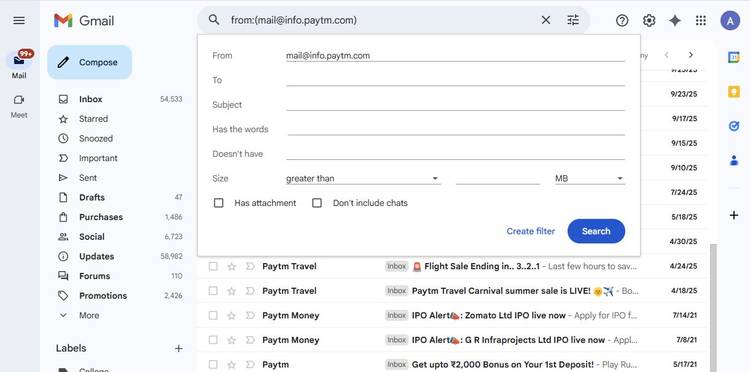Screen dimensions: 750x372
Task: Click the To input field
Action: pyautogui.click(x=455, y=80)
